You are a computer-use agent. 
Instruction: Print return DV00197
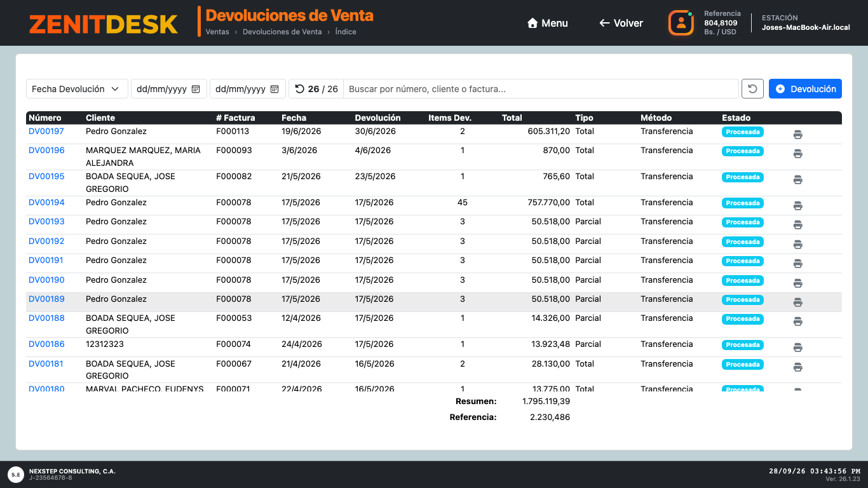[x=797, y=135]
